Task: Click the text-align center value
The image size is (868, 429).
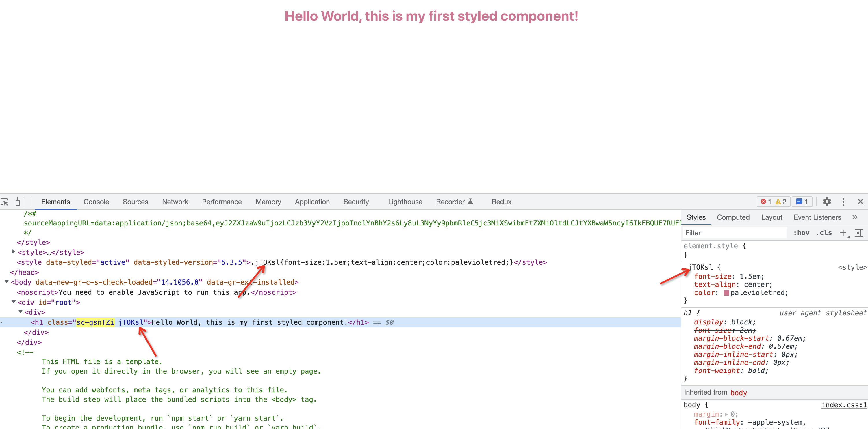Action: [x=756, y=285]
